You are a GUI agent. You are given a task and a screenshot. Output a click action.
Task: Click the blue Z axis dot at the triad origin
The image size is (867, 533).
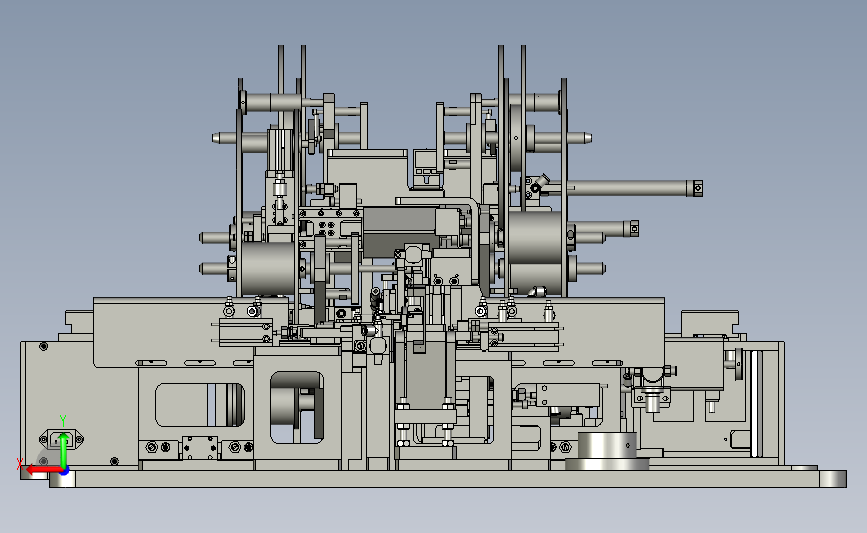click(64, 471)
